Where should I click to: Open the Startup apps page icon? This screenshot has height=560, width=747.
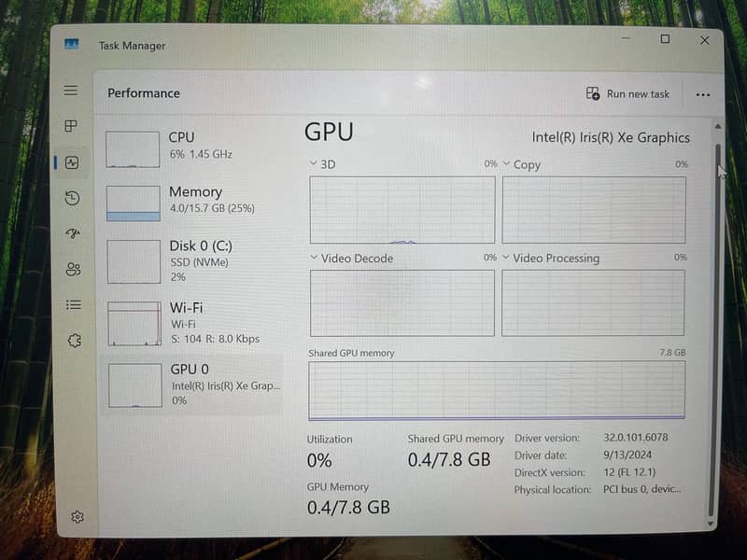(x=73, y=233)
